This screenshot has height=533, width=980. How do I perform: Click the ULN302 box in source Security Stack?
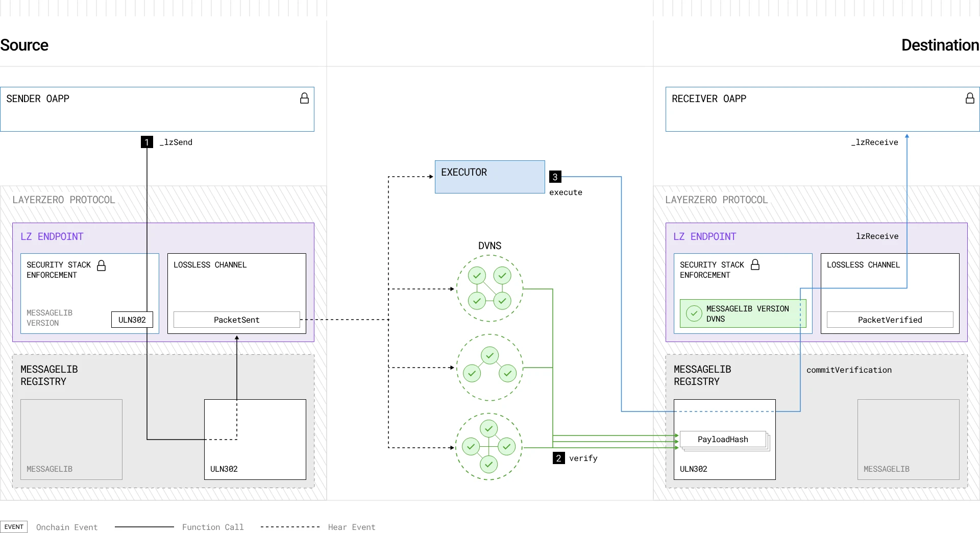(x=132, y=320)
